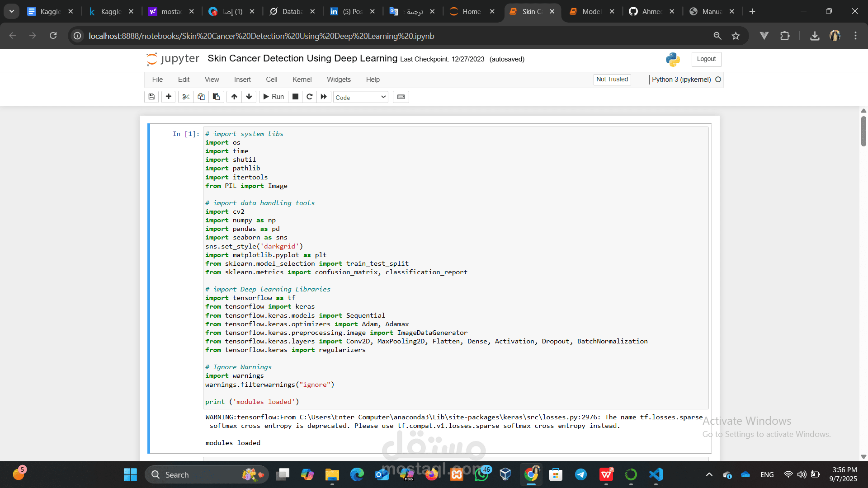
Task: Open a new browser tab
Action: point(752,12)
